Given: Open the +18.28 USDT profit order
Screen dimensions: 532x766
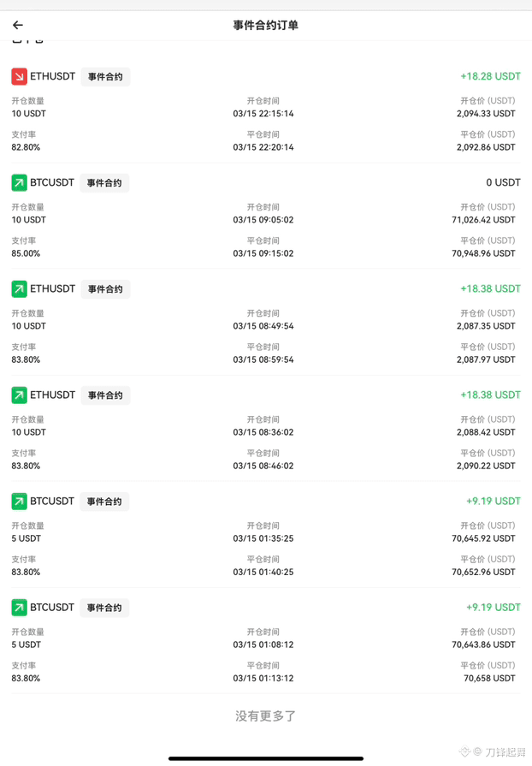Looking at the screenshot, I should pos(266,111).
